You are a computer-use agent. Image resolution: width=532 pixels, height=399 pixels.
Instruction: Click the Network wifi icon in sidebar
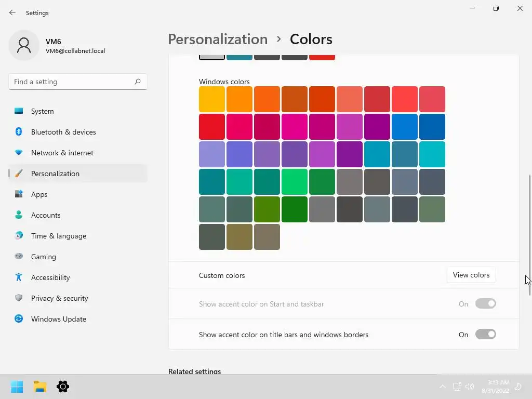(x=19, y=152)
